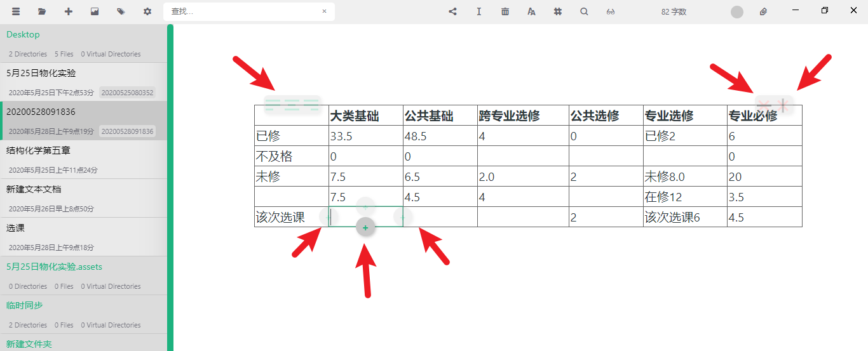The width and height of the screenshot is (868, 351).
Task: Open the file 新建文本文档
Action: (x=83, y=198)
